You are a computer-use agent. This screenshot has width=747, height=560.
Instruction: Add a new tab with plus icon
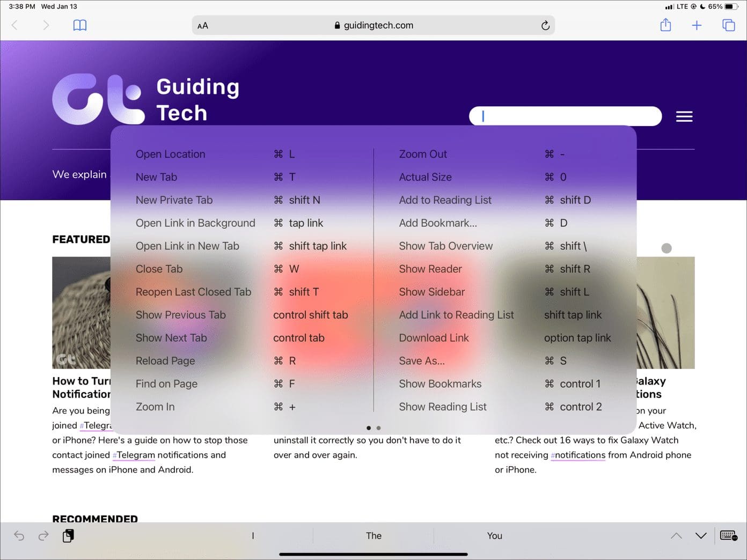pyautogui.click(x=697, y=25)
